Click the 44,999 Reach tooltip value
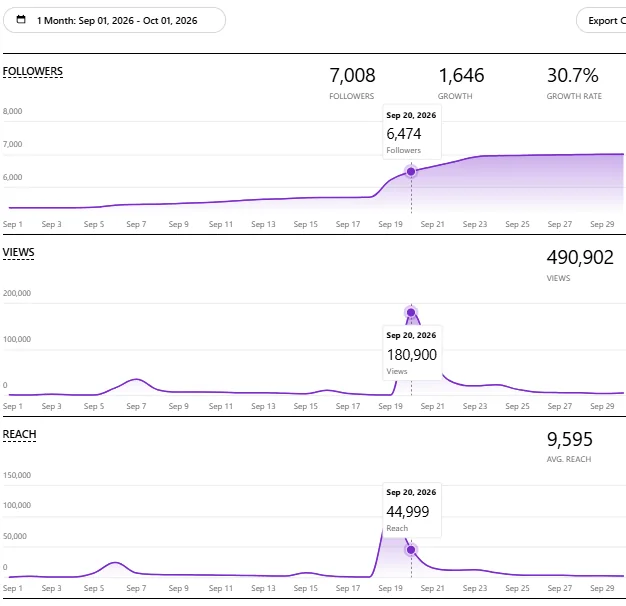 click(x=408, y=512)
